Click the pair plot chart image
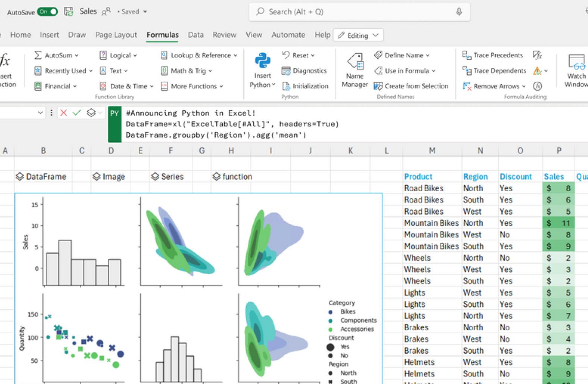Viewport: 588px width, 384px height. [x=198, y=289]
